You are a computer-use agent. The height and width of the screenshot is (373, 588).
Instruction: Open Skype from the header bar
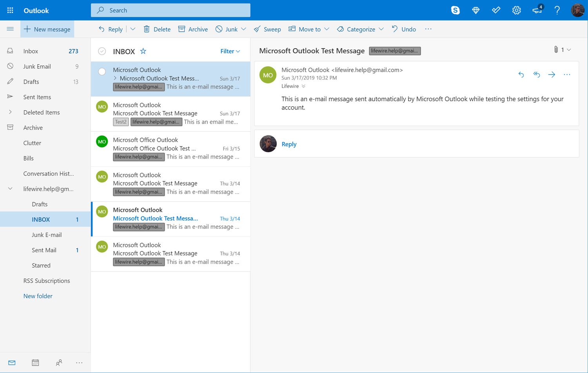coord(455,10)
